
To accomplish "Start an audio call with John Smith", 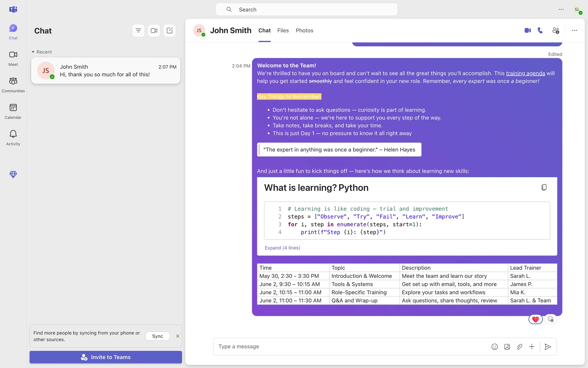I will pos(540,30).
